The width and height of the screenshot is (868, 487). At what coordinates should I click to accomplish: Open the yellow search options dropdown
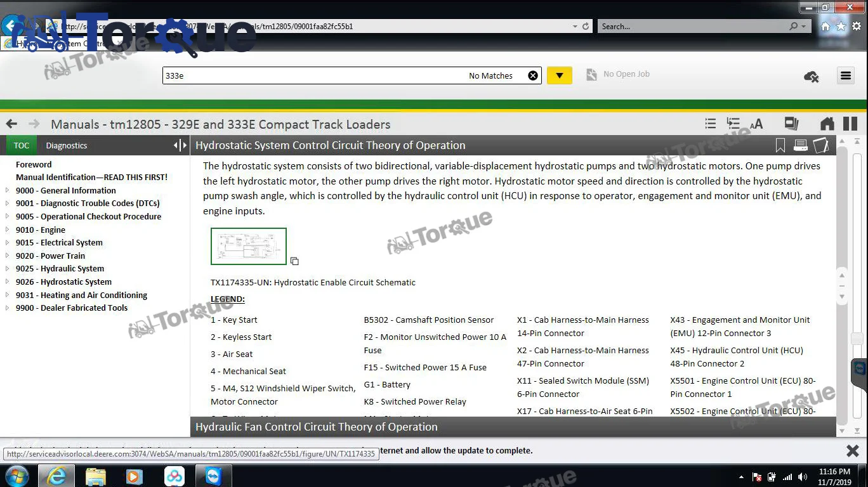click(559, 75)
